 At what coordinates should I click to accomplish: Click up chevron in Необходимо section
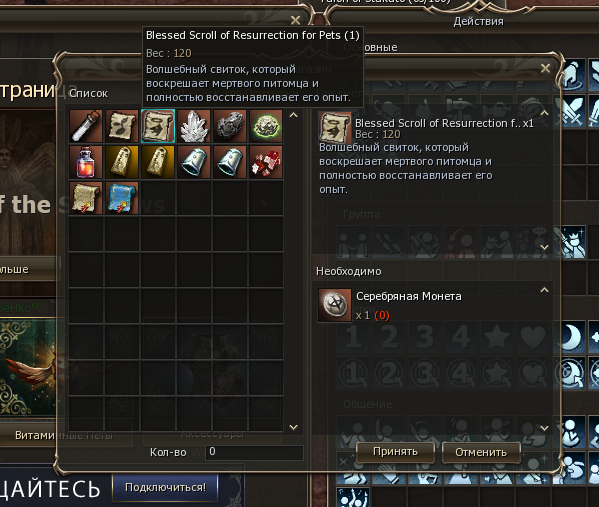click(545, 290)
